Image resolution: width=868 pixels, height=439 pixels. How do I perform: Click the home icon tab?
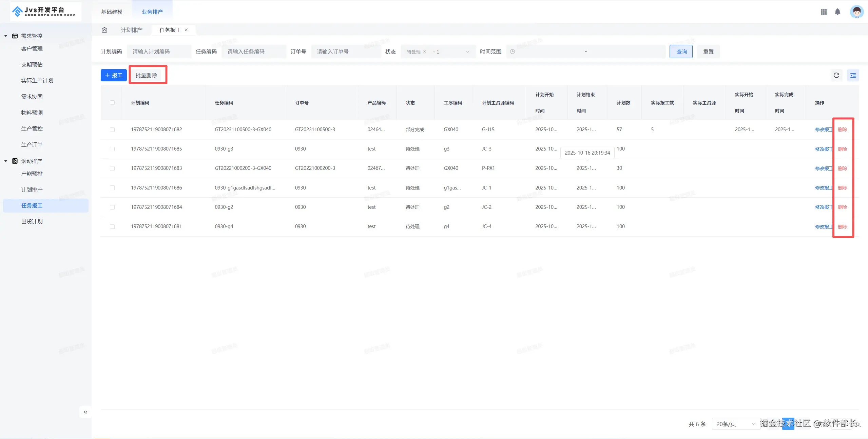[104, 30]
